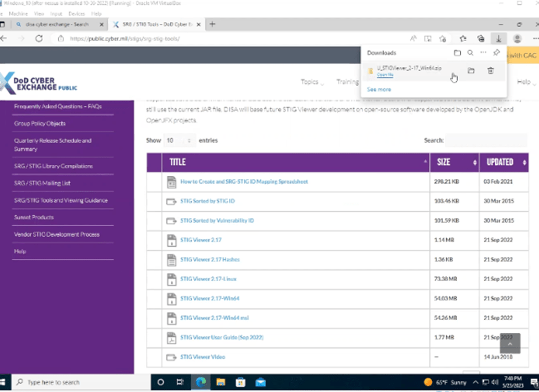
Task: Sort the table by Updated column
Action: [504, 163]
